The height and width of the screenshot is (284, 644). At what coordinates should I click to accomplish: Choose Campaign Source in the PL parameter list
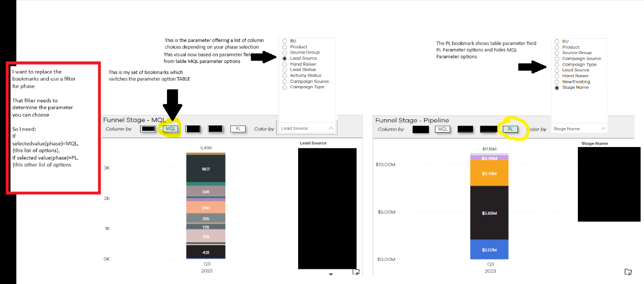[557, 59]
